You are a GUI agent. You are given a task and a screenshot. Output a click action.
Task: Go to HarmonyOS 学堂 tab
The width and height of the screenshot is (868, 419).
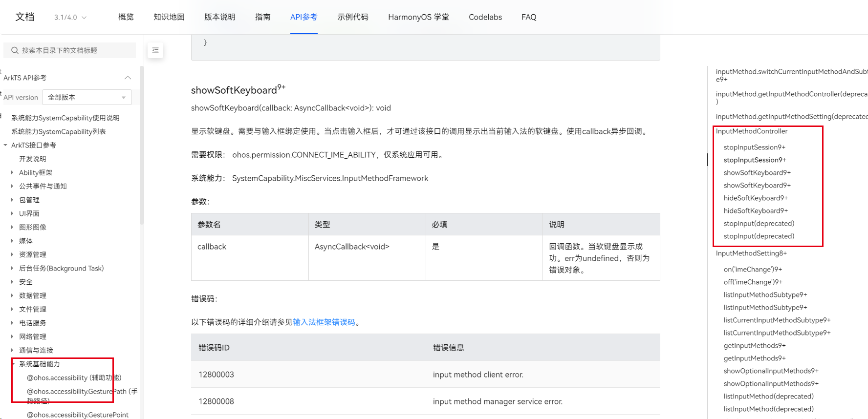pyautogui.click(x=419, y=17)
